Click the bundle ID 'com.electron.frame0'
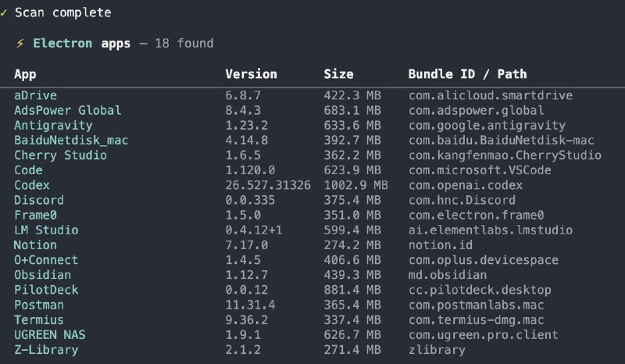This screenshot has height=364, width=625. click(477, 216)
